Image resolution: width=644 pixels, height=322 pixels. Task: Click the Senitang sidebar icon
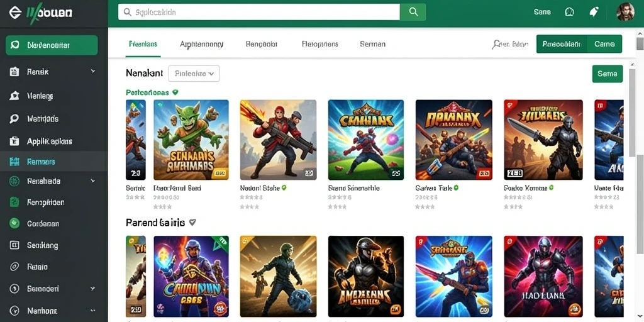14,245
